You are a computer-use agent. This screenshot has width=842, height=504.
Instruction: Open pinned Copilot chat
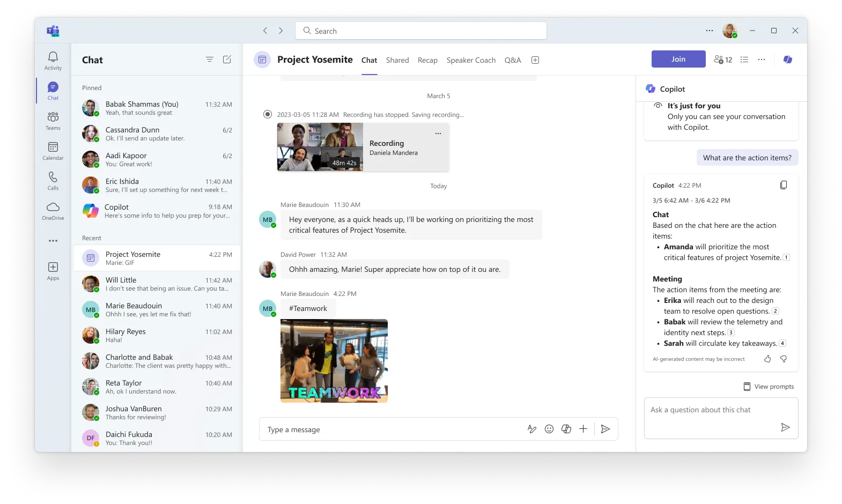click(157, 211)
